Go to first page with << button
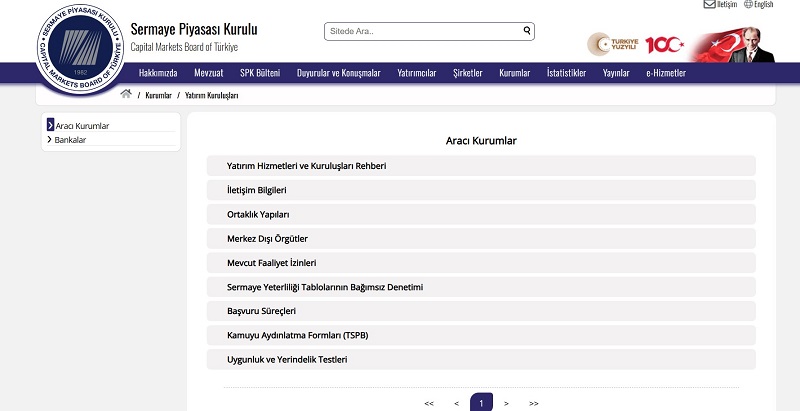This screenshot has height=411, width=800. click(x=429, y=403)
